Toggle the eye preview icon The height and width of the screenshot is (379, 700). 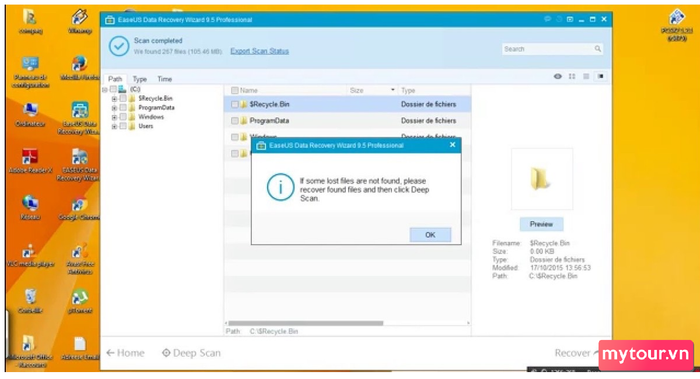[558, 76]
